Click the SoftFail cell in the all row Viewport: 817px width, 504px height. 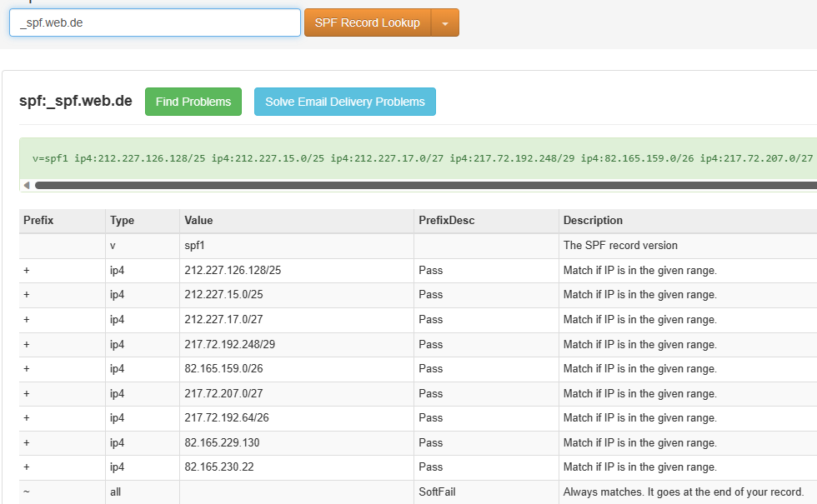tap(437, 492)
